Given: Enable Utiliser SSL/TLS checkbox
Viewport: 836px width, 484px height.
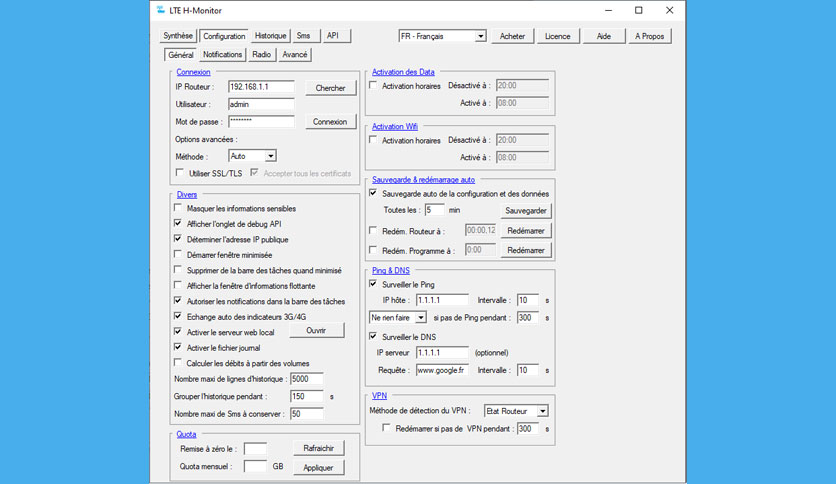Looking at the screenshot, I should tap(180, 173).
